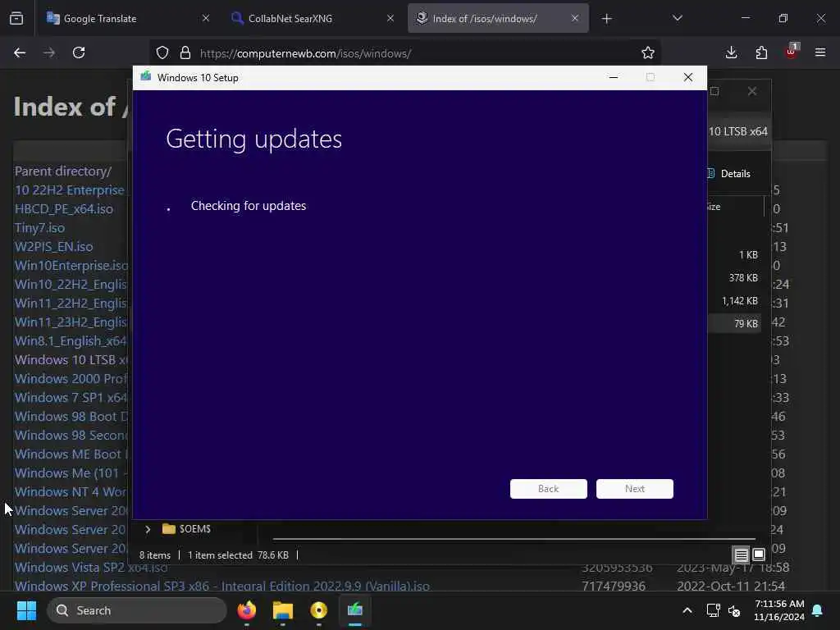Screen dimensions: 840x630
Task: Bookmark this page with star icon
Action: coord(648,53)
